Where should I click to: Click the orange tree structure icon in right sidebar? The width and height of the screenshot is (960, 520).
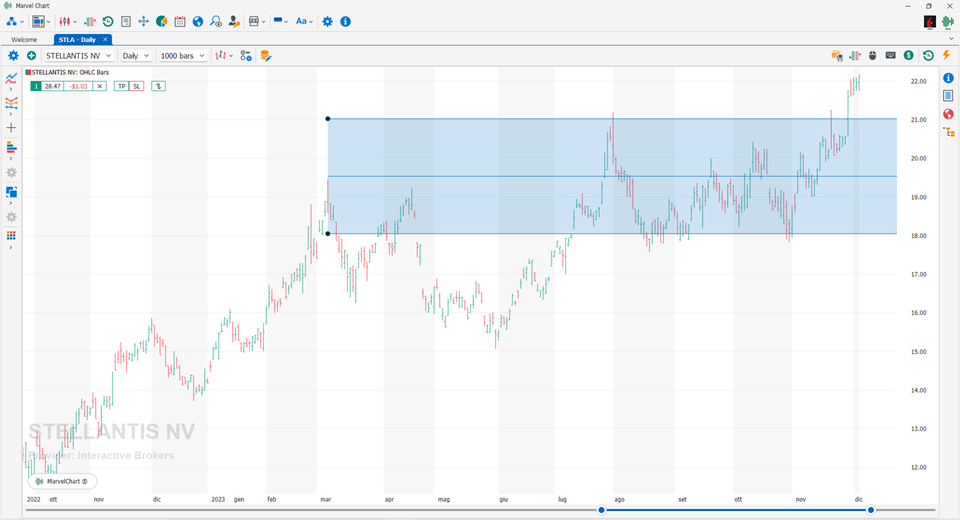tap(949, 132)
